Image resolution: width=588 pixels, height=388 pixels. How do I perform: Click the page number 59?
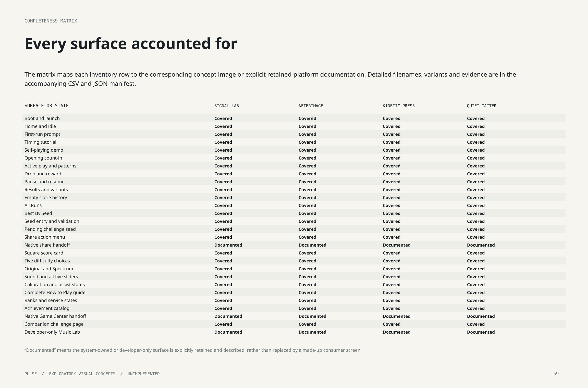click(556, 374)
